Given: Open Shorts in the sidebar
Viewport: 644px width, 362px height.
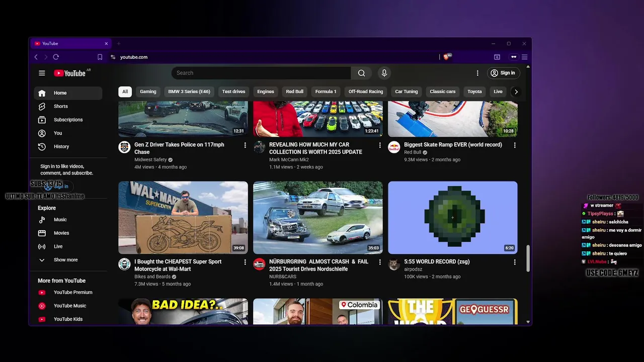Looking at the screenshot, I should (68, 106).
